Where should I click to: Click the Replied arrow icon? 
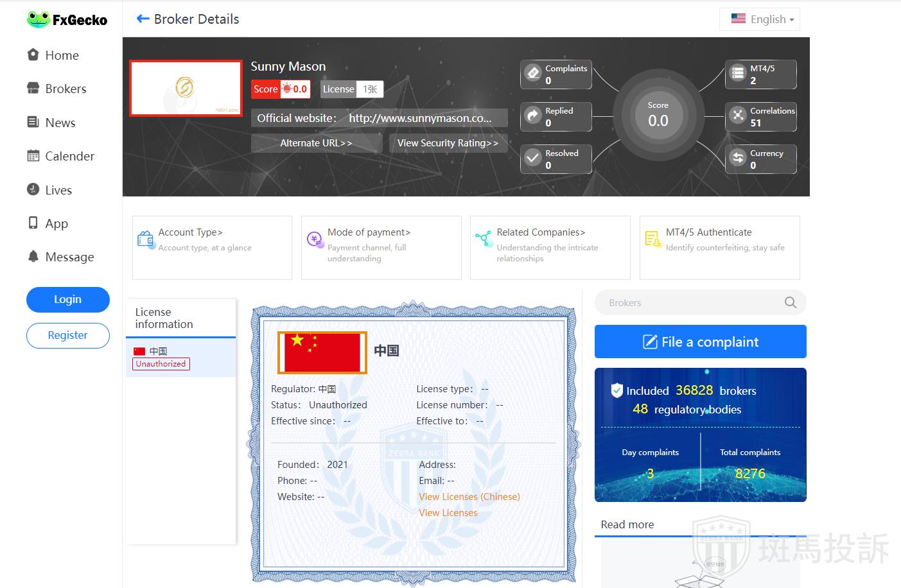click(x=533, y=116)
